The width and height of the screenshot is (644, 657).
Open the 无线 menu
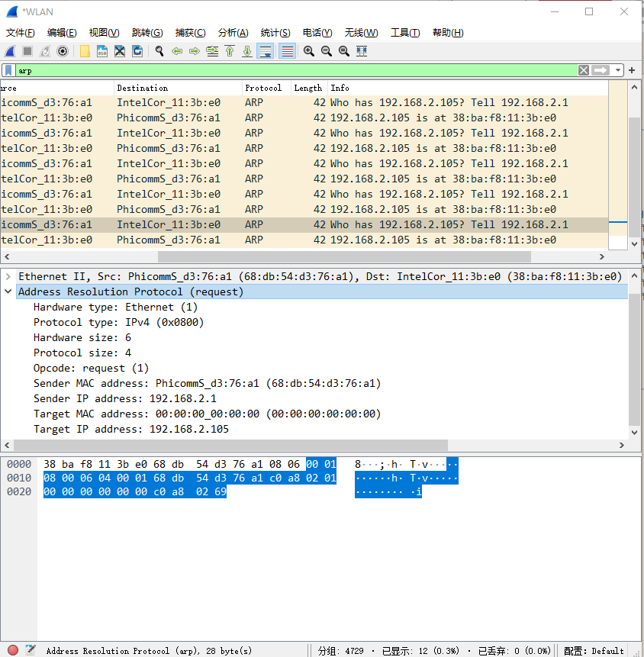[x=361, y=33]
